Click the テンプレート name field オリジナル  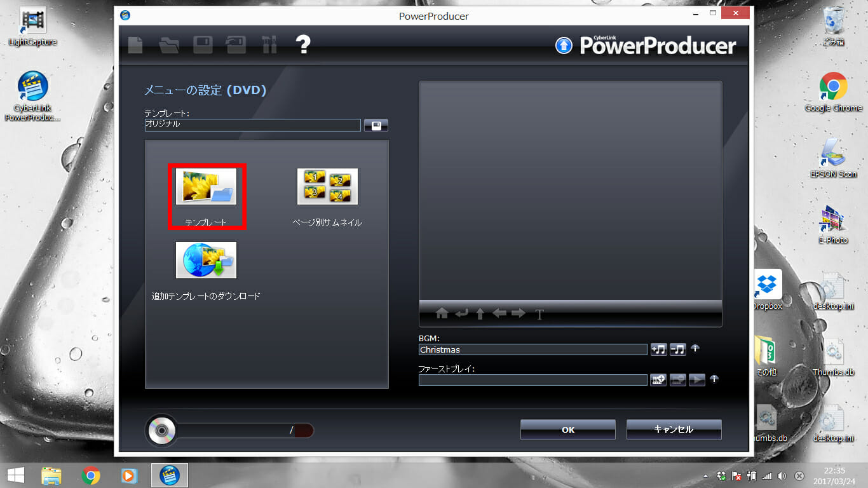(x=253, y=125)
